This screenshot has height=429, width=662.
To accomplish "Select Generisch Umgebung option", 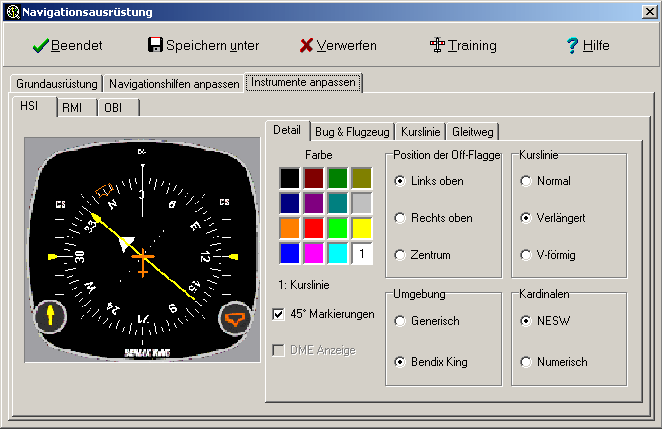I will pyautogui.click(x=427, y=321).
